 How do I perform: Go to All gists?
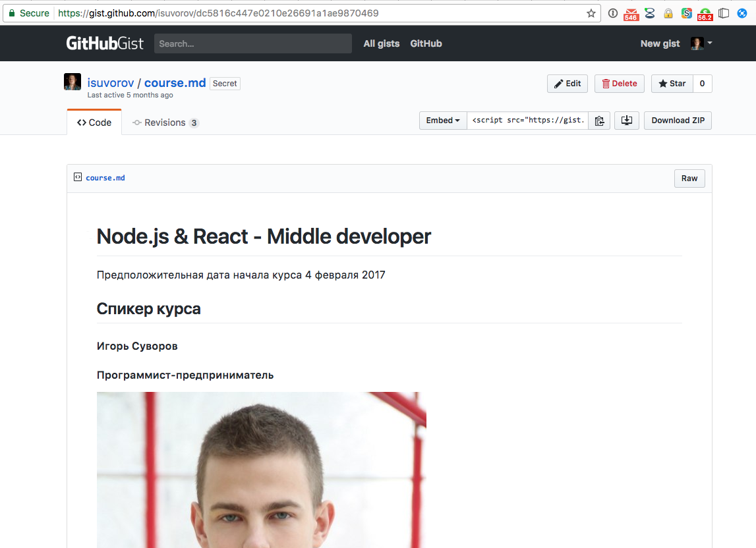coord(382,43)
